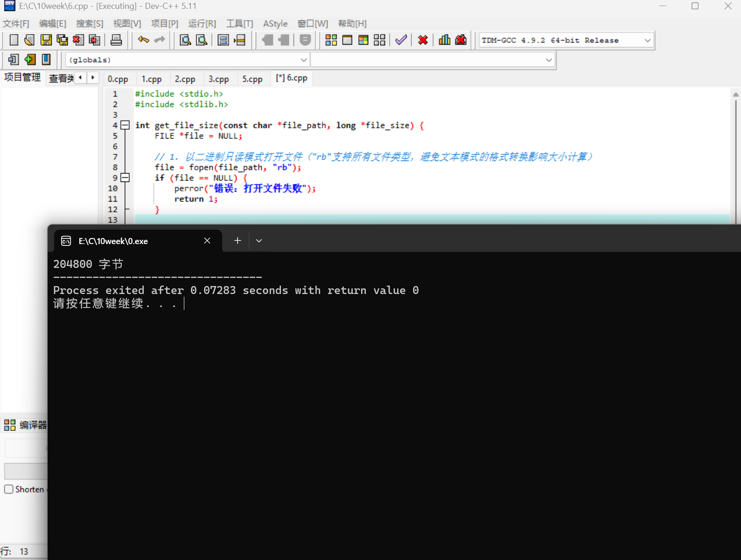Collapse the get_file_size function fold on line 4
The image size is (741, 560).
125,125
